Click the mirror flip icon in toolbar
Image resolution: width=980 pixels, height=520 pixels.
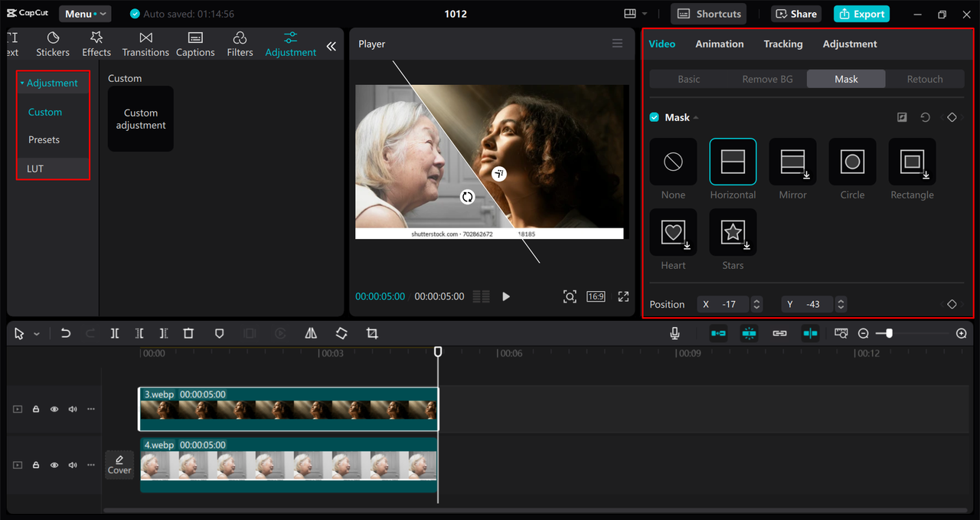(x=311, y=333)
